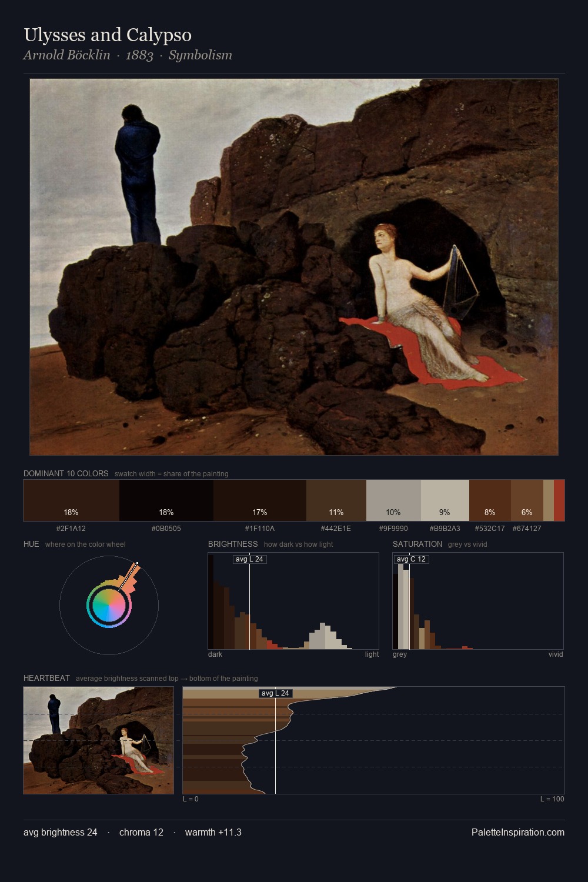Click the L = 0 axis label
This screenshot has width=588, height=882.
pyautogui.click(x=191, y=799)
